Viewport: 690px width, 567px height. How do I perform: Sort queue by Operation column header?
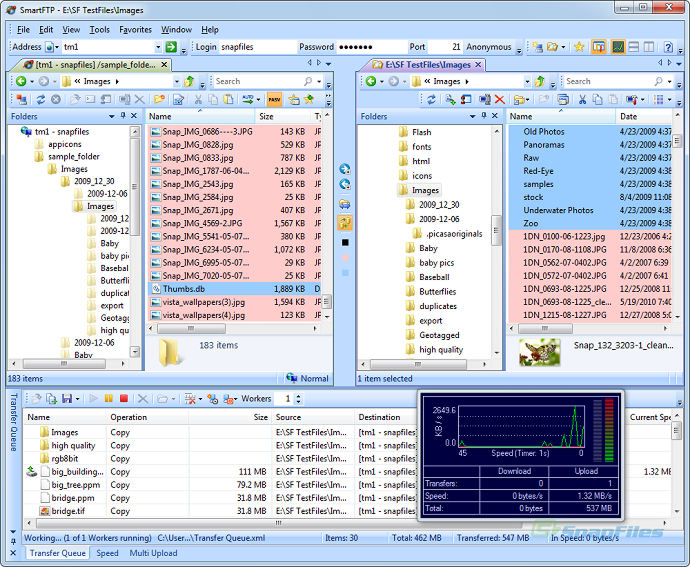pyautogui.click(x=147, y=417)
